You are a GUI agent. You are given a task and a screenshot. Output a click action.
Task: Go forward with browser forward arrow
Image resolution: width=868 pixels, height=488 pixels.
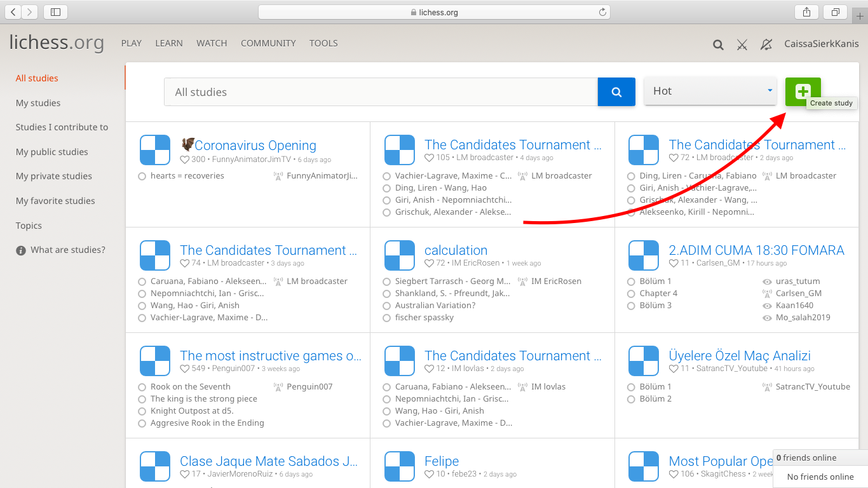pyautogui.click(x=30, y=12)
